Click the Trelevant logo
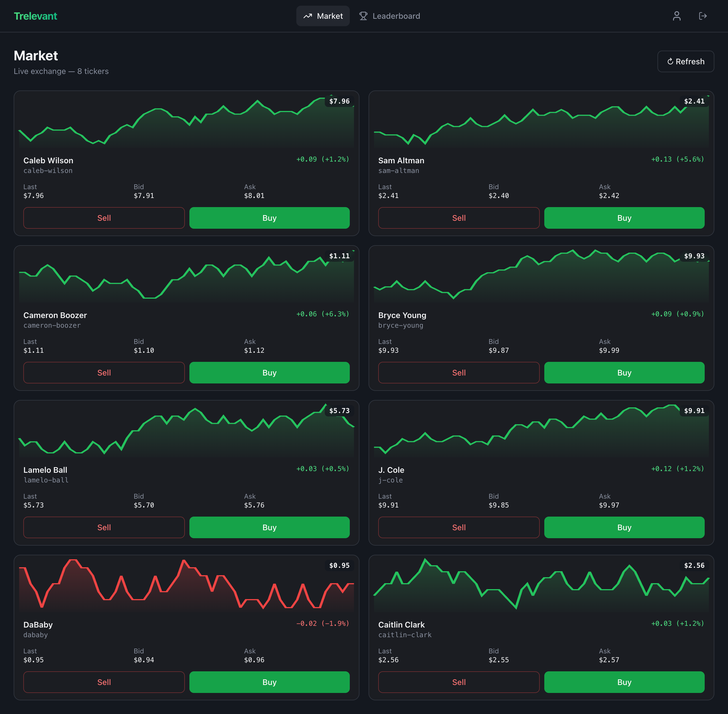 (35, 16)
